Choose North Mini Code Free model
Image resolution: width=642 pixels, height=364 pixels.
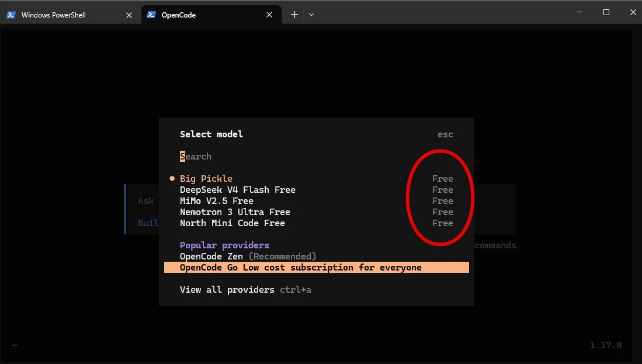[316, 223]
